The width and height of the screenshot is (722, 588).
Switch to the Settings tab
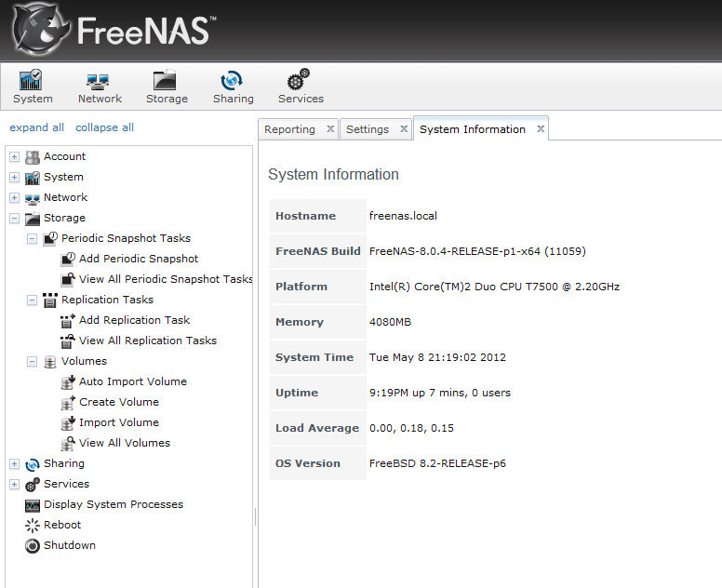(368, 129)
